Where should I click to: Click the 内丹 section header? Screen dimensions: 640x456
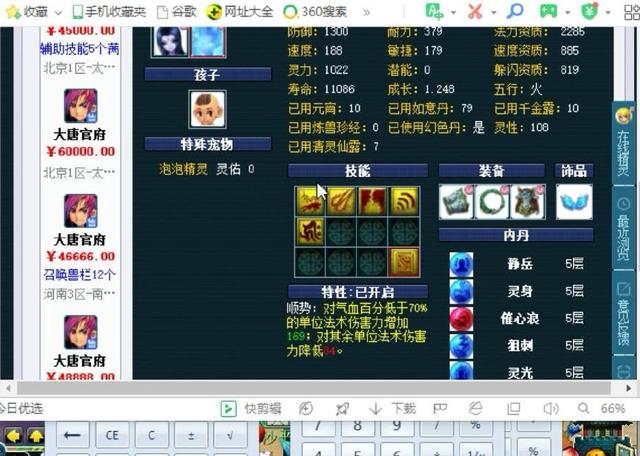click(516, 235)
